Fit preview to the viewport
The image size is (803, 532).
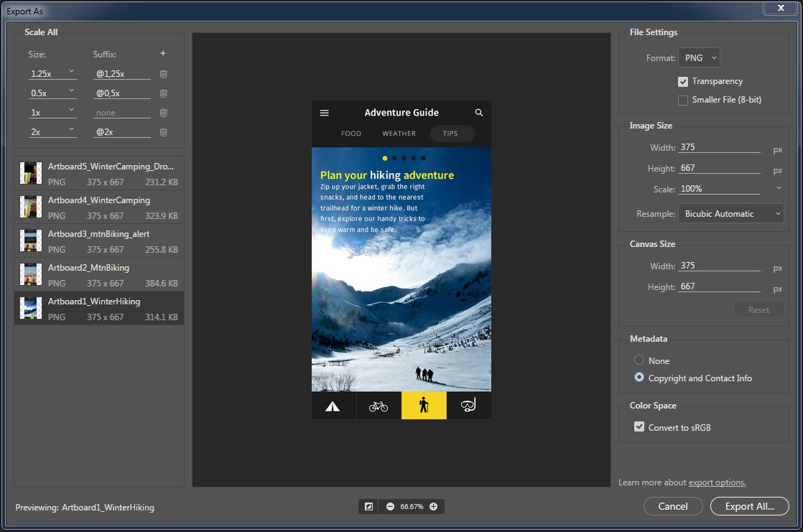[x=368, y=506]
